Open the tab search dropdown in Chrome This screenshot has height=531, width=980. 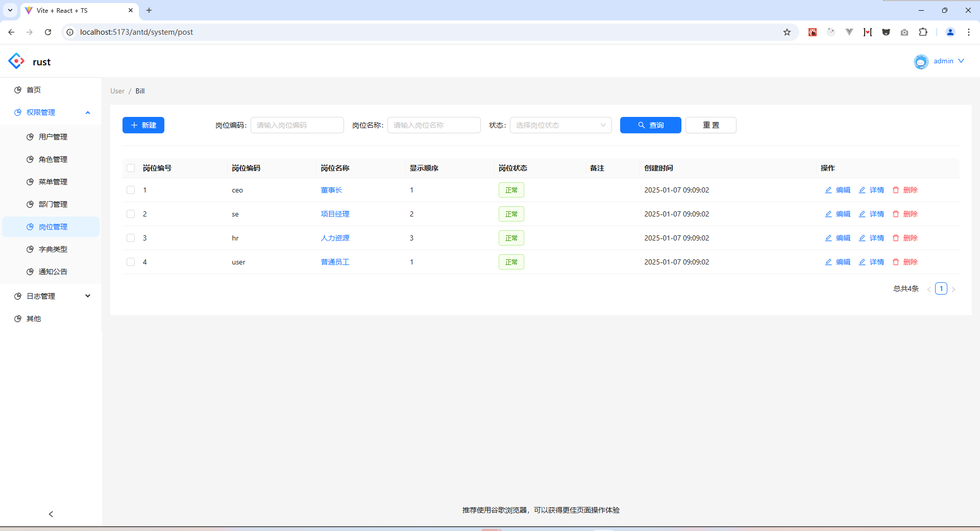[10, 10]
